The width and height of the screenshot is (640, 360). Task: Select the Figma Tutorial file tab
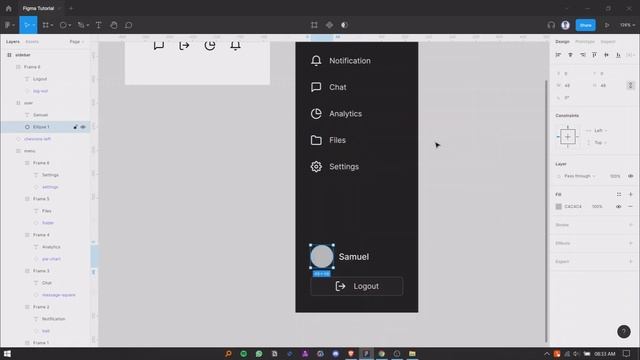point(38,8)
